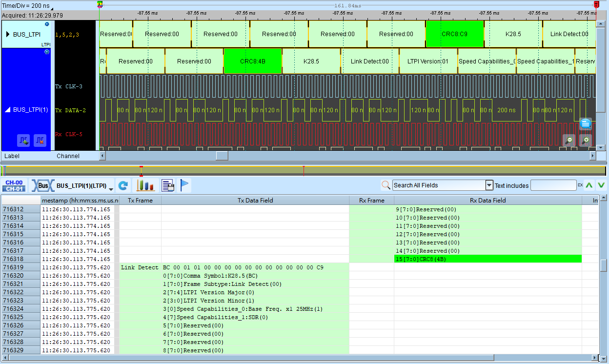609x364 pixels.
Task: Click Speed Capabilities_1:SDR(0) row
Action: point(255,317)
